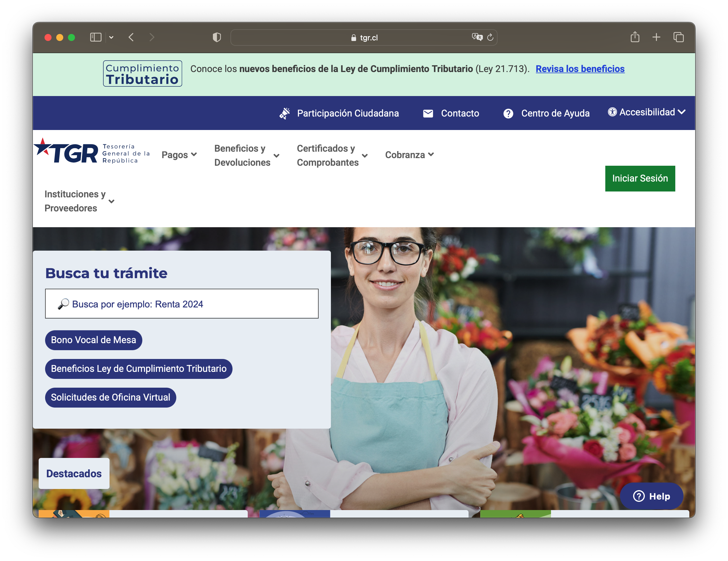Open the Safari share icon
The width and height of the screenshot is (728, 561).
(x=635, y=37)
